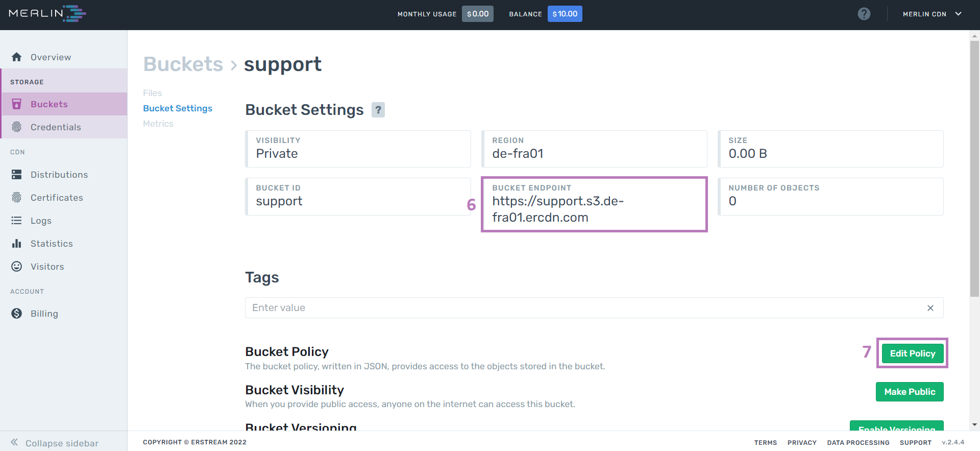Select the Bucket Settings tab
Viewport: 980px width, 451px height.
tap(178, 108)
